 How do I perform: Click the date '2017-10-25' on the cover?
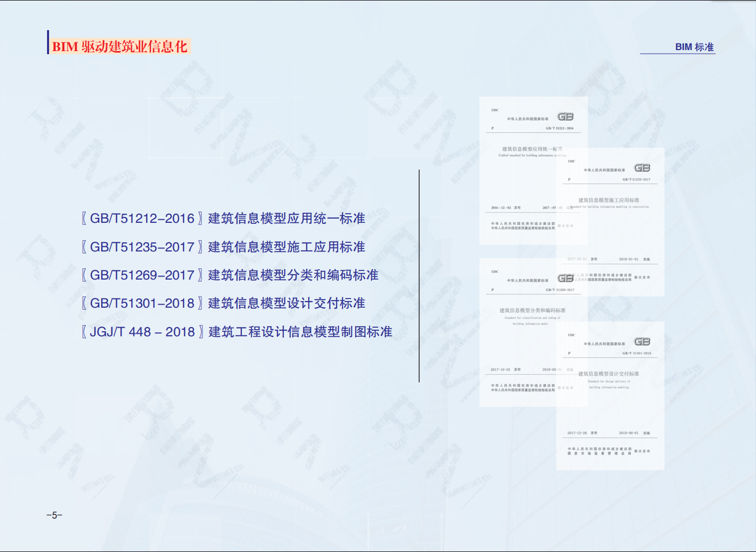pyautogui.click(x=500, y=370)
